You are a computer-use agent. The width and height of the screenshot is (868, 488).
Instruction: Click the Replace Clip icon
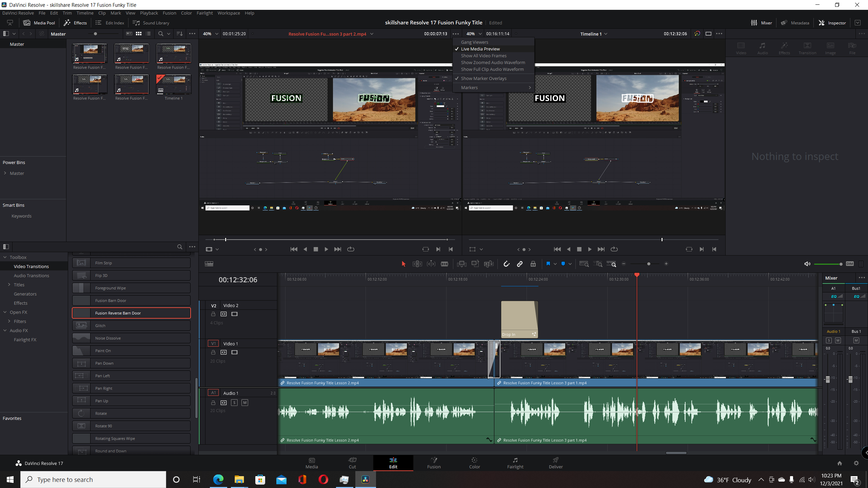point(489,264)
